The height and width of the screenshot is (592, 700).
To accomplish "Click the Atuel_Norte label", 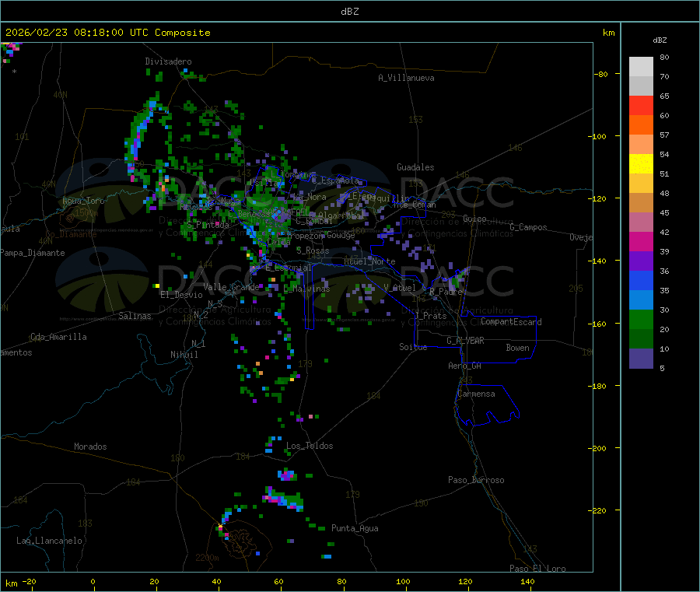I will click(369, 261).
